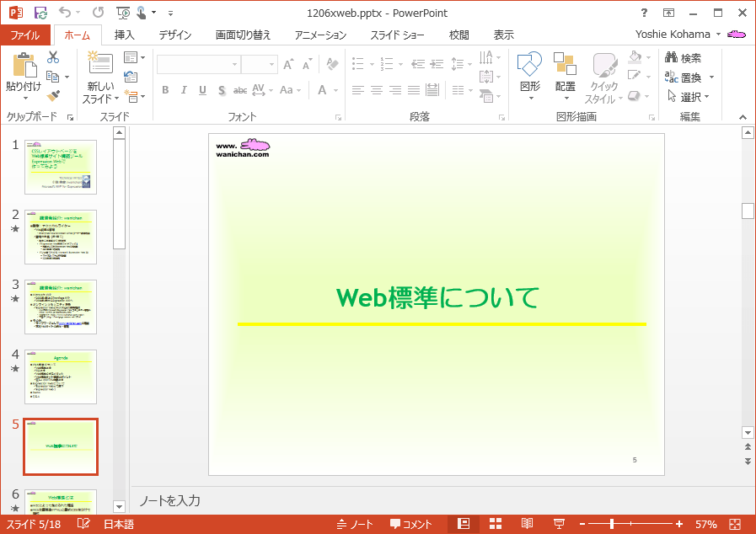Click the Reset slide icon
Viewport: 756px width, 534px height.
131,77
